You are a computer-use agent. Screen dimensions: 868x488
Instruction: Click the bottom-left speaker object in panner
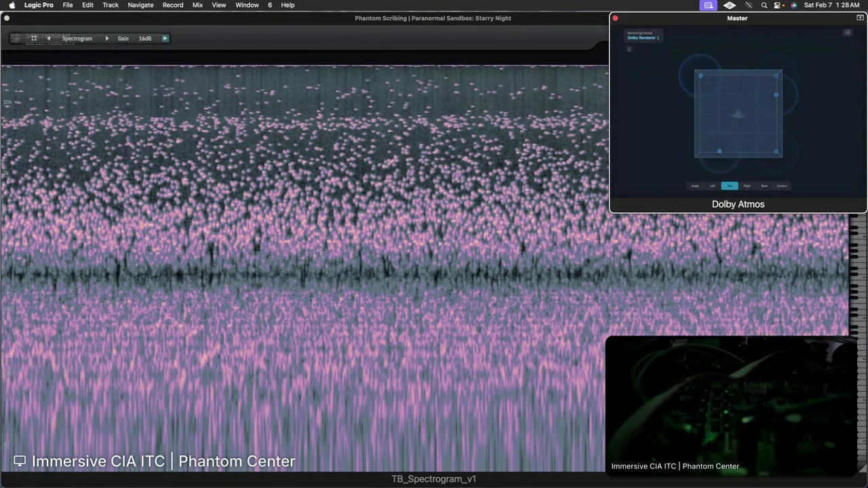point(719,152)
